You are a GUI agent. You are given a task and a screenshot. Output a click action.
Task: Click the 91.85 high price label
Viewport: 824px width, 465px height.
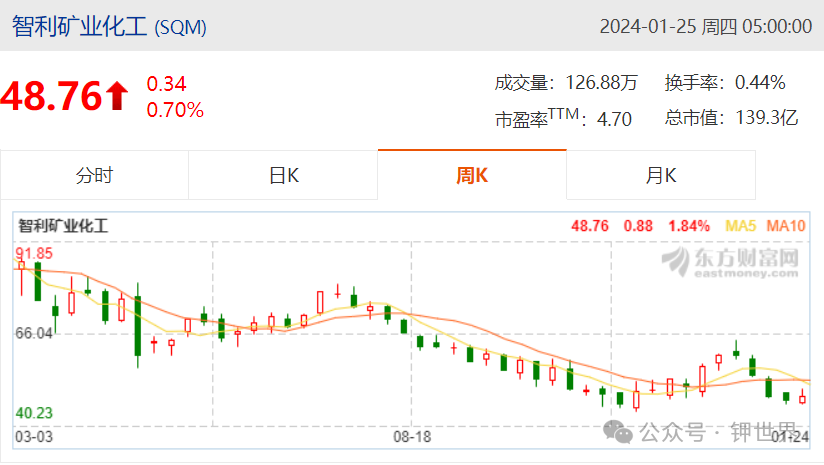pos(34,253)
